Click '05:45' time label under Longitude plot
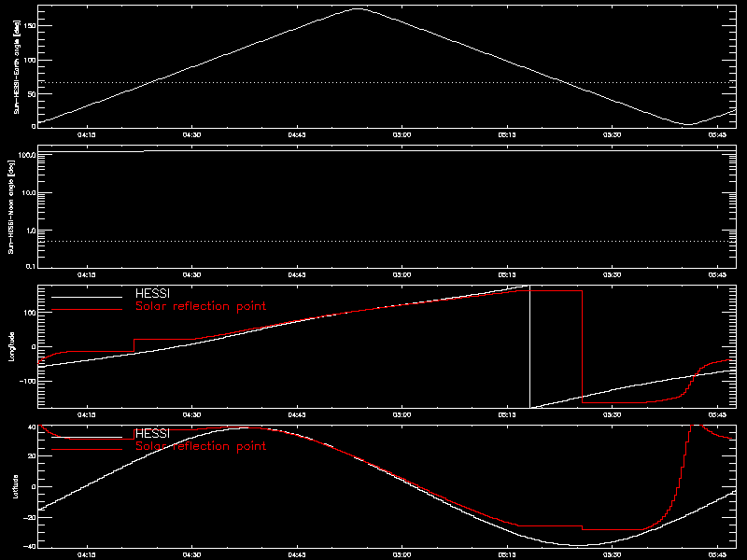Image resolution: width=747 pixels, height=560 pixels. pos(717,415)
